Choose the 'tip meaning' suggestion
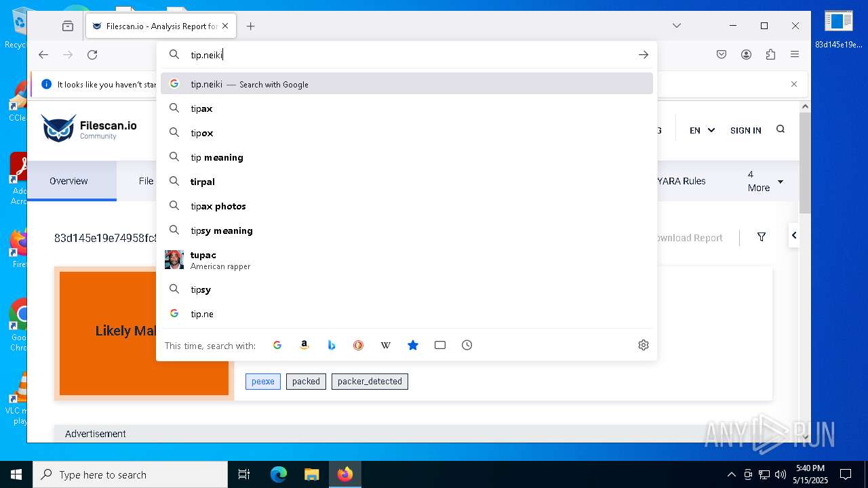This screenshot has height=488, width=868. pyautogui.click(x=407, y=157)
